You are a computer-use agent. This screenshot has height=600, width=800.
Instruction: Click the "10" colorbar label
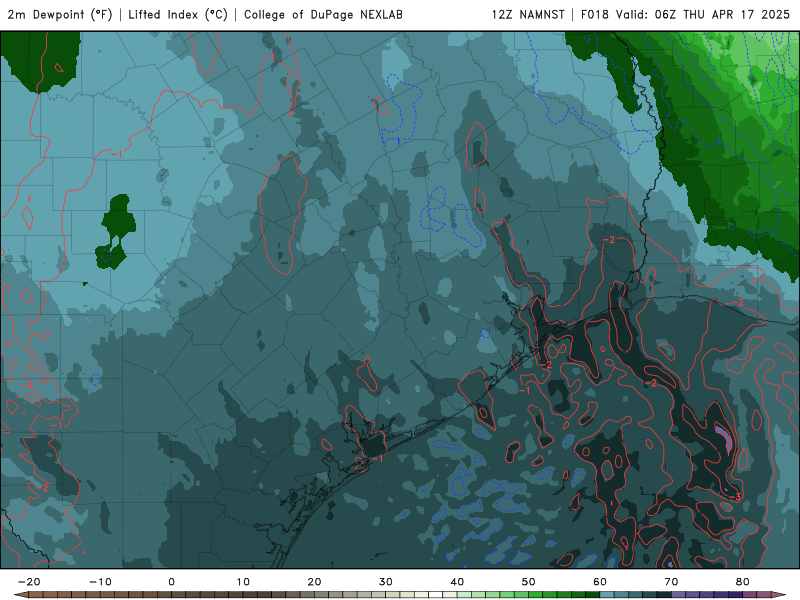pyautogui.click(x=243, y=582)
